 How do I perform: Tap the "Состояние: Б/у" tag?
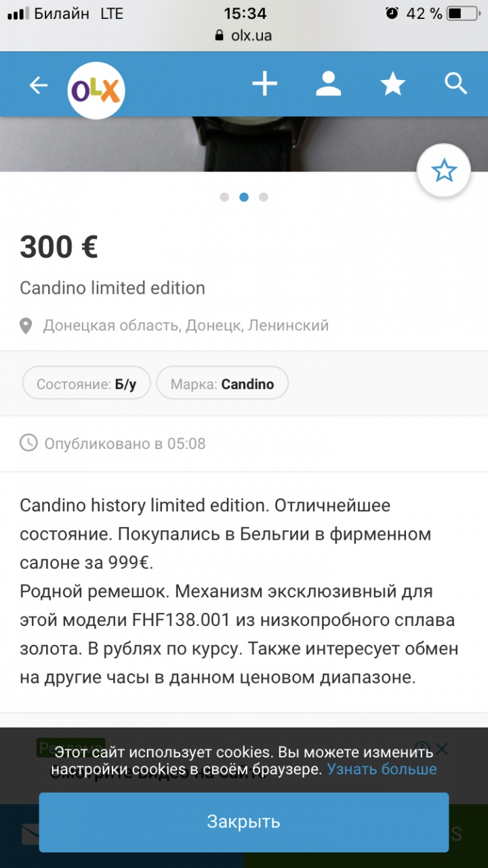[86, 384]
